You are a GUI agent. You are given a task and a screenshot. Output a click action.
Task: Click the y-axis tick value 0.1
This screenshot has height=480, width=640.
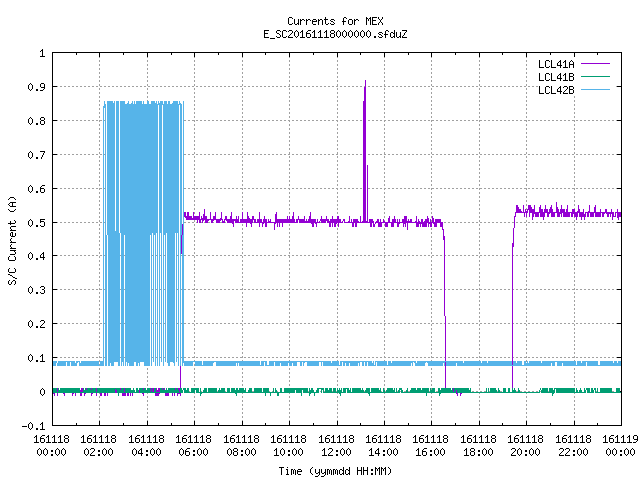tap(36, 358)
